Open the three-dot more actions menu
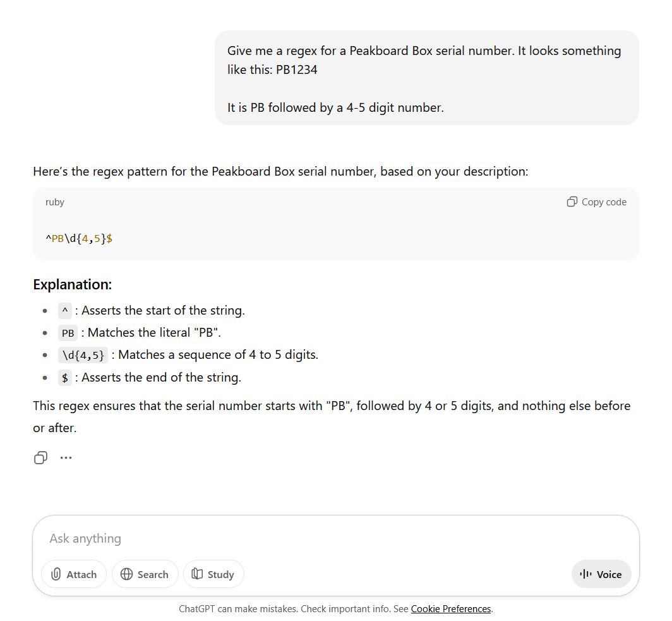 66,458
